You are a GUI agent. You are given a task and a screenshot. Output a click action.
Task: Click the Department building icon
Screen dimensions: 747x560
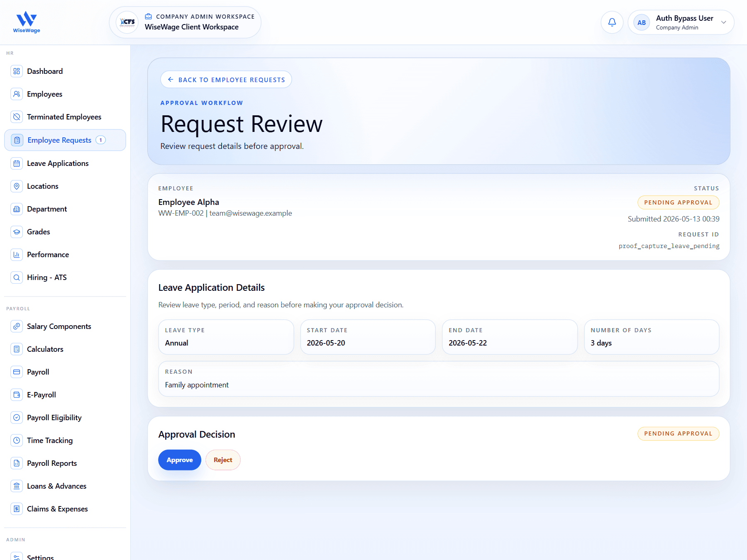click(x=17, y=209)
